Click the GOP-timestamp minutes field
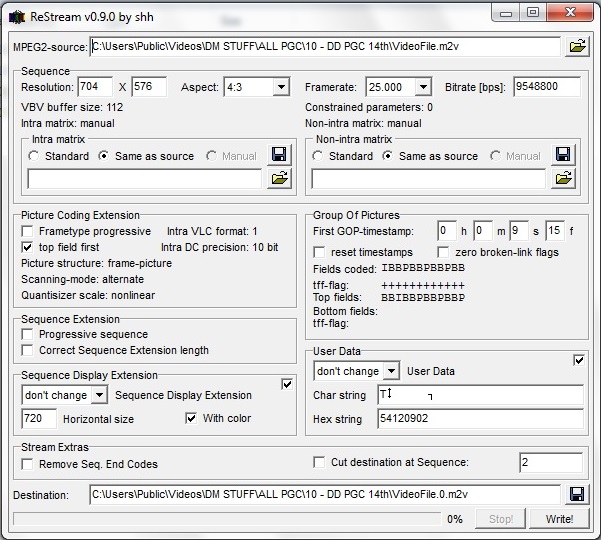Image resolution: width=601 pixels, height=540 pixels. [x=483, y=231]
